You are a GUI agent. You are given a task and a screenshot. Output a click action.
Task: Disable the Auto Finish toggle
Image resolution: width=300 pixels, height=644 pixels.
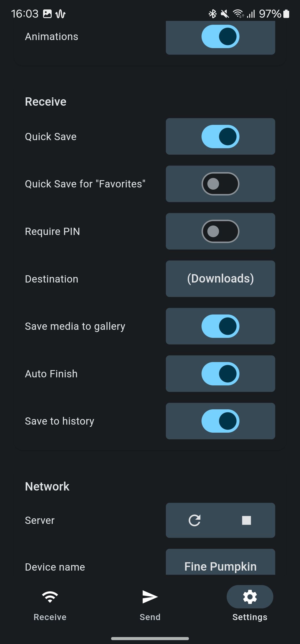pyautogui.click(x=221, y=374)
